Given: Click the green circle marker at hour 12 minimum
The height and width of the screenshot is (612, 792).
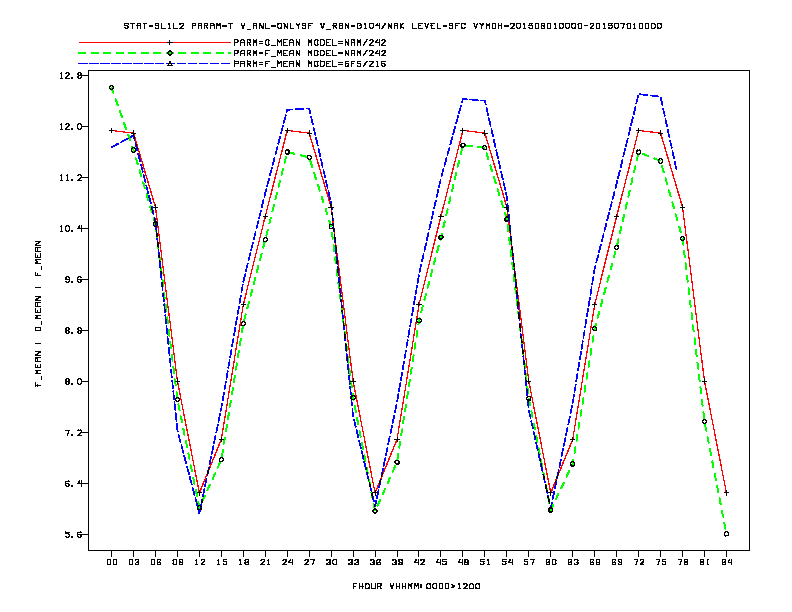Looking at the screenshot, I should pos(200,507).
